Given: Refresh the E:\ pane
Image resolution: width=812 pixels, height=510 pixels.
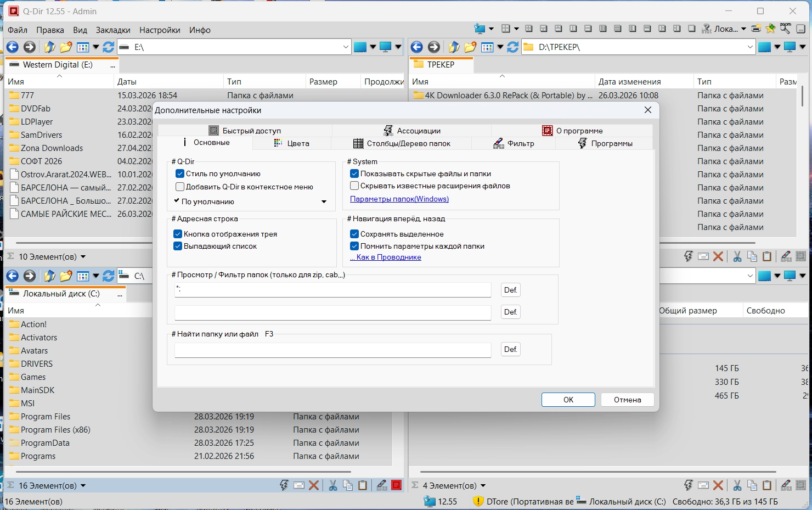Looking at the screenshot, I should (109, 47).
